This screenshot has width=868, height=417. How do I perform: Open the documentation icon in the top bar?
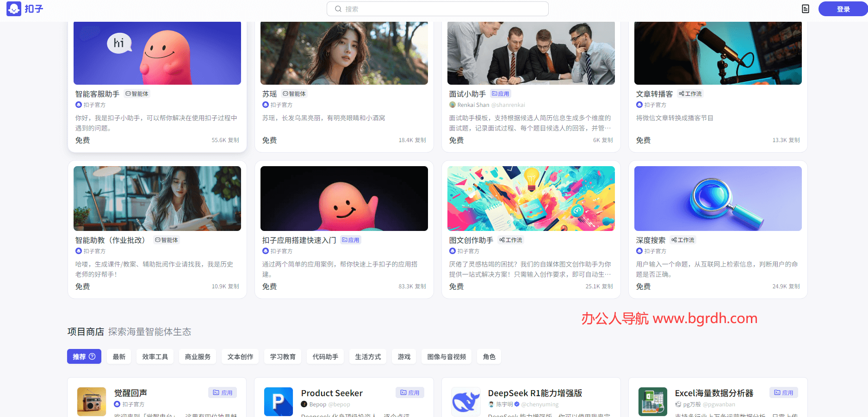(x=805, y=8)
